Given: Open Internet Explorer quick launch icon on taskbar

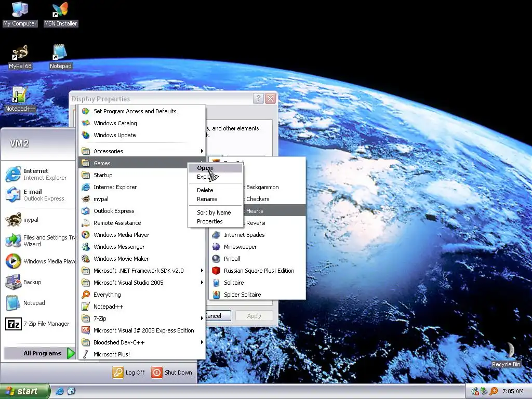Looking at the screenshot, I should click(x=59, y=391).
